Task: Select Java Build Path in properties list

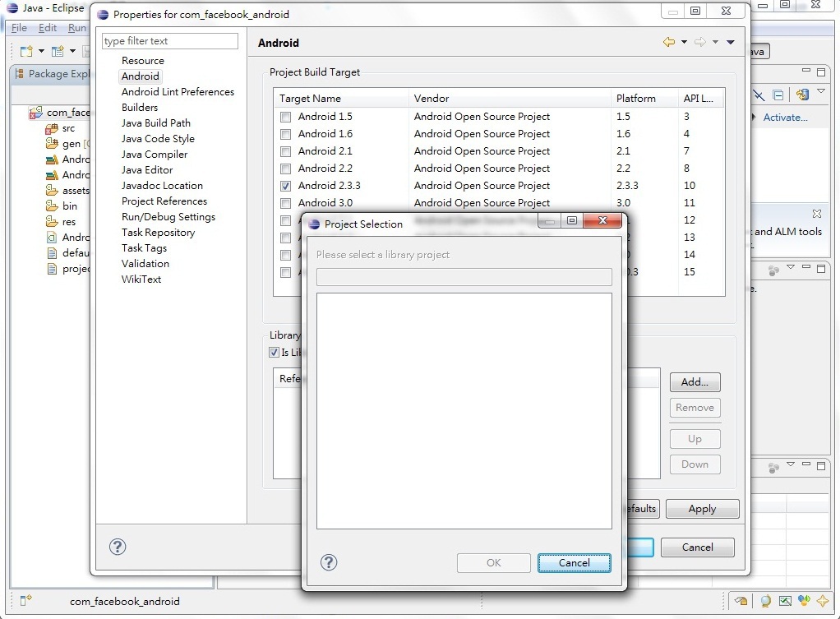Action: (x=155, y=123)
